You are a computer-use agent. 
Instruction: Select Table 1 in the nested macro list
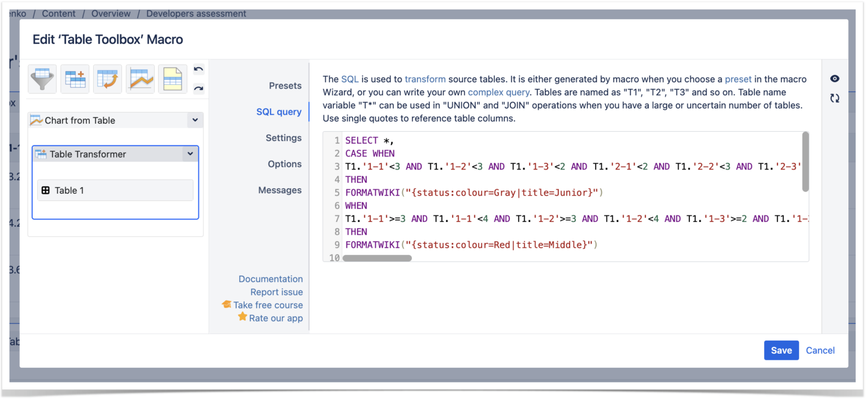click(x=115, y=190)
